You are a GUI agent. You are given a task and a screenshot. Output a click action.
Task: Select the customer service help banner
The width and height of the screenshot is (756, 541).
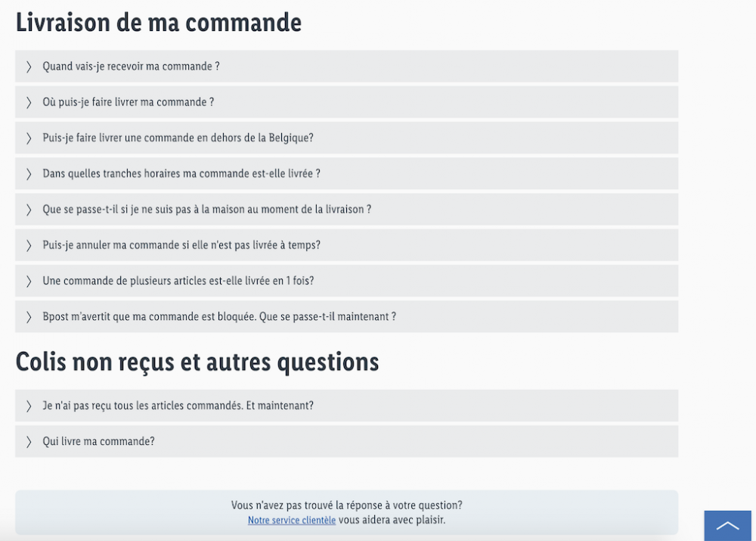coord(347,512)
